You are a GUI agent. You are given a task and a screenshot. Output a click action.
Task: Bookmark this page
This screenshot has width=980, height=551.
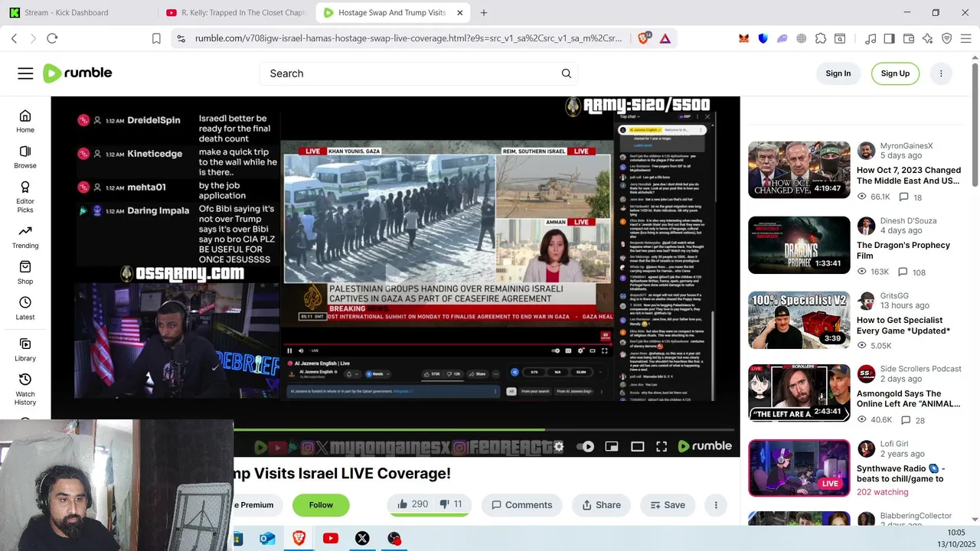[156, 38]
